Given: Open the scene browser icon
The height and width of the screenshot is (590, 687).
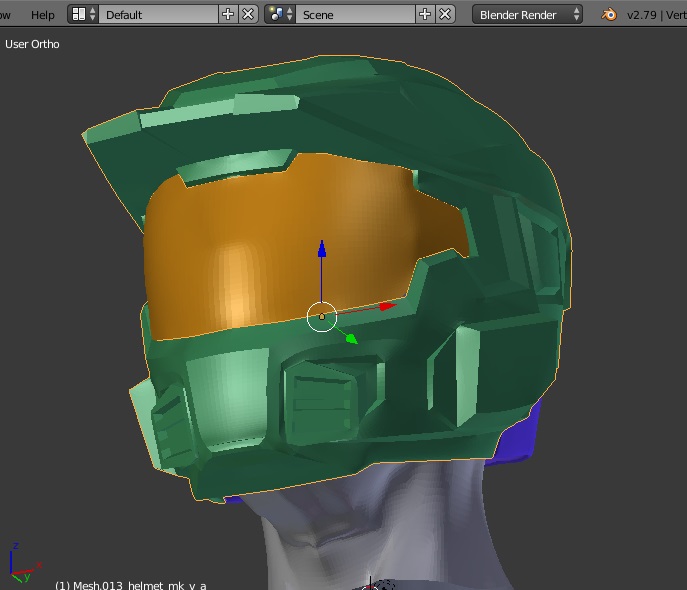Looking at the screenshot, I should point(280,14).
